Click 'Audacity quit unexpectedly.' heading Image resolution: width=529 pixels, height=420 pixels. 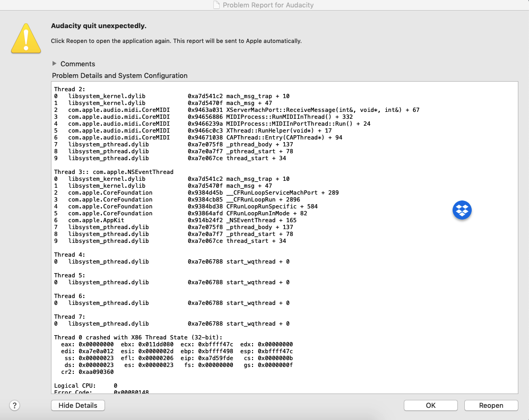click(x=99, y=26)
